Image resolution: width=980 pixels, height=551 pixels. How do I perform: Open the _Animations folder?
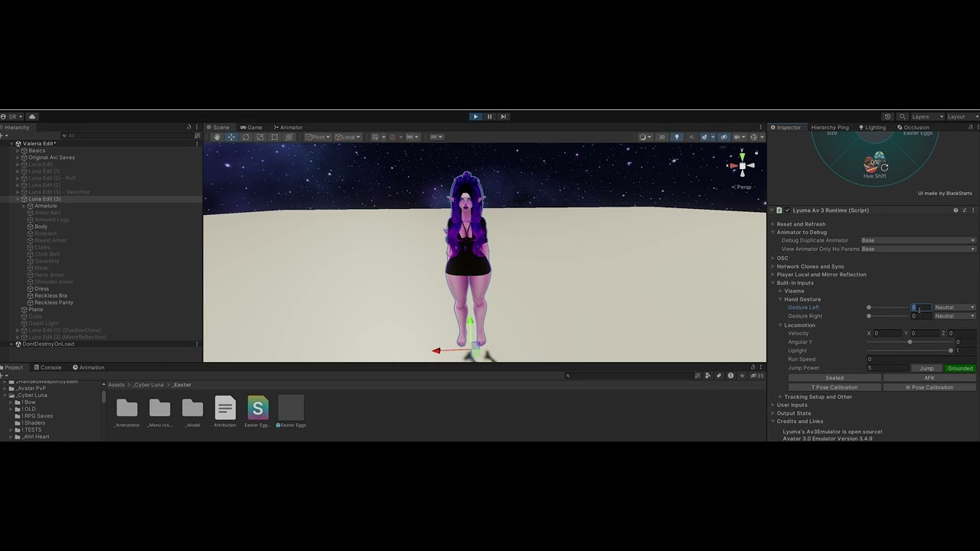(127, 412)
